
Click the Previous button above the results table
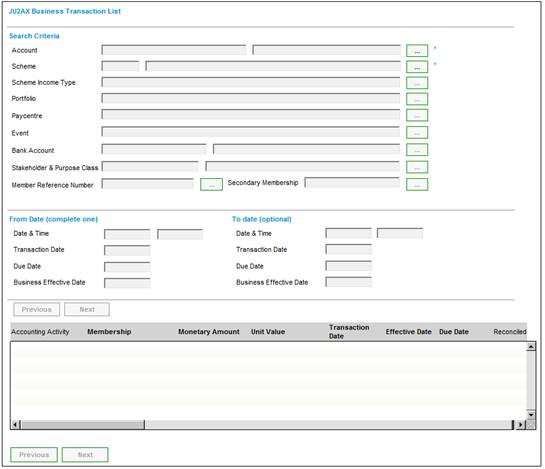click(x=36, y=309)
